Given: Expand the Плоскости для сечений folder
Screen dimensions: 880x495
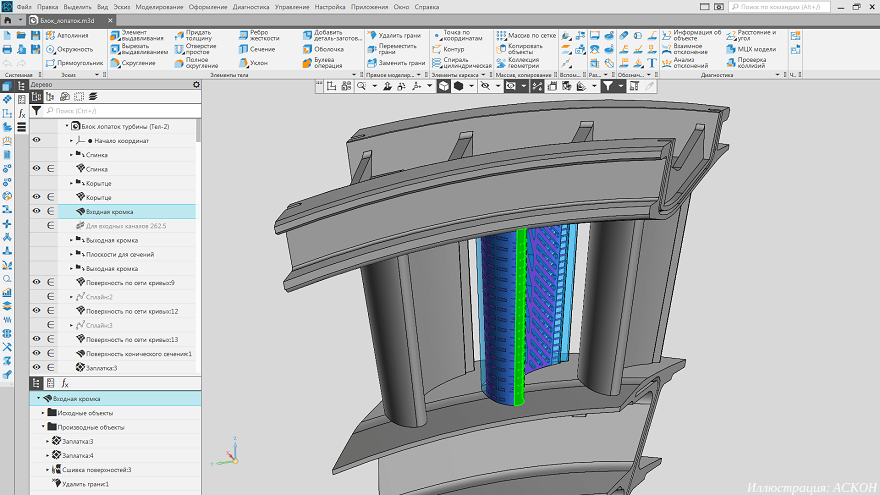Looking at the screenshot, I should pyautogui.click(x=71, y=255).
